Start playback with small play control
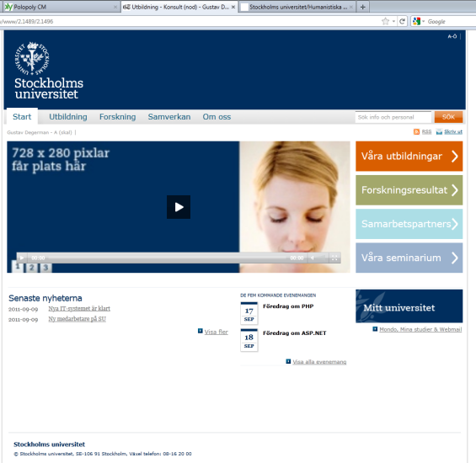The height and width of the screenshot is (463, 476). 22,258
